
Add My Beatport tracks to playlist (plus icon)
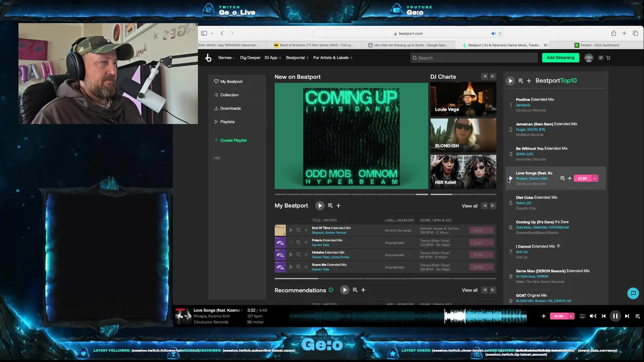click(339, 206)
